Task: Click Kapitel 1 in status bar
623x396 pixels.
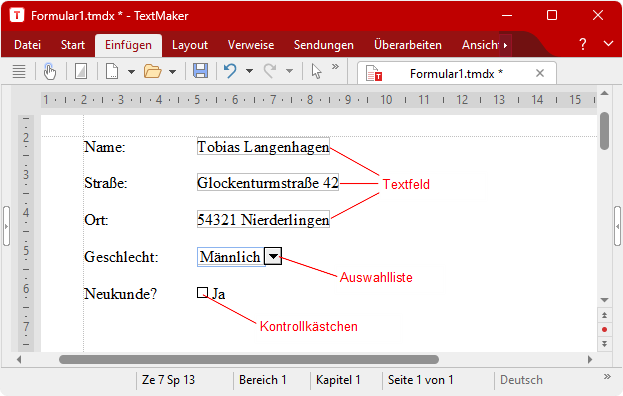Action: click(338, 380)
